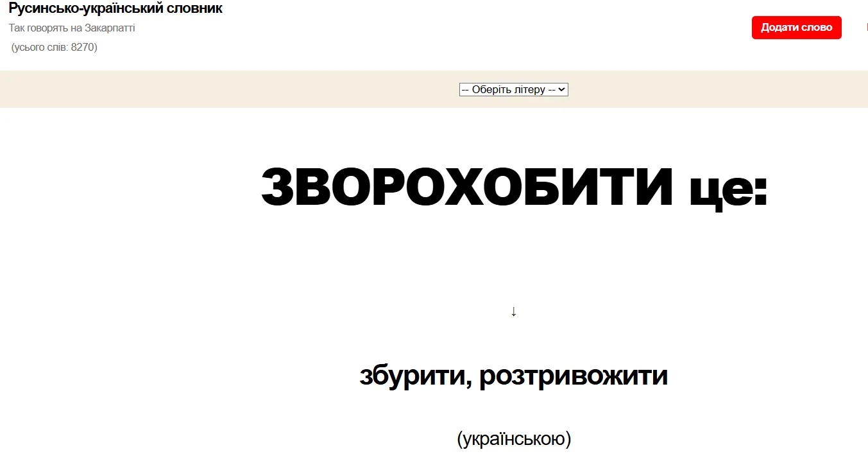
Task: Click the beige bar left of the selector
Action: click(225, 89)
